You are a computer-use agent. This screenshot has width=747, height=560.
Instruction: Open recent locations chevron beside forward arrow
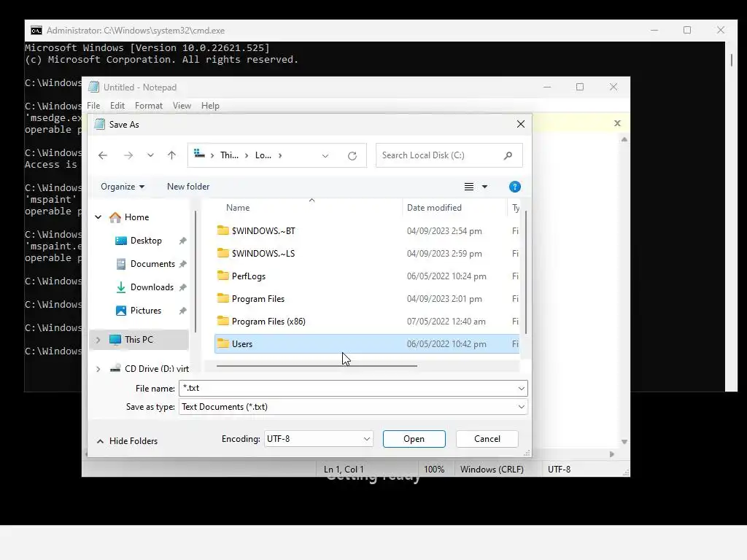click(150, 155)
